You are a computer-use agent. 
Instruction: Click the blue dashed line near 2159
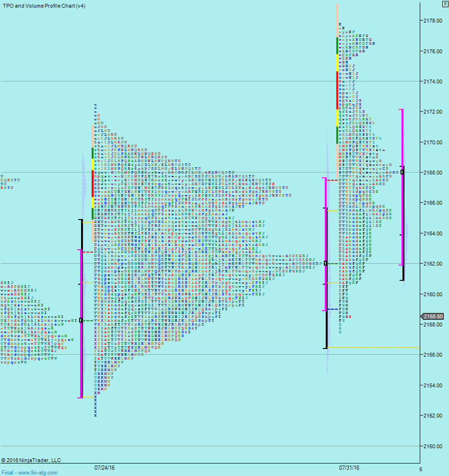(x=333, y=309)
